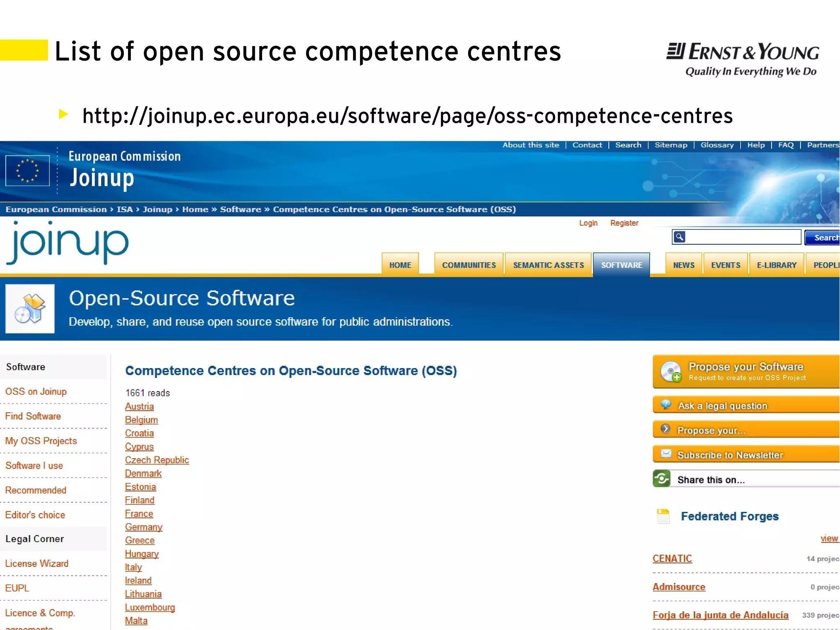Open EUPL sidebar link
The height and width of the screenshot is (630, 840).
point(17,588)
